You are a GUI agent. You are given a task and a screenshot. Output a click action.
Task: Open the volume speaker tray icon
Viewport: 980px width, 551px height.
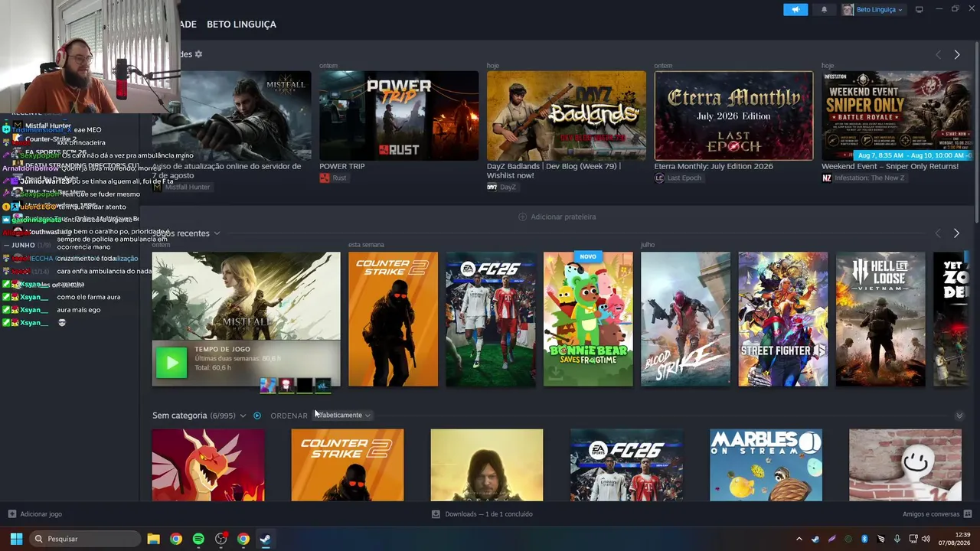(926, 539)
